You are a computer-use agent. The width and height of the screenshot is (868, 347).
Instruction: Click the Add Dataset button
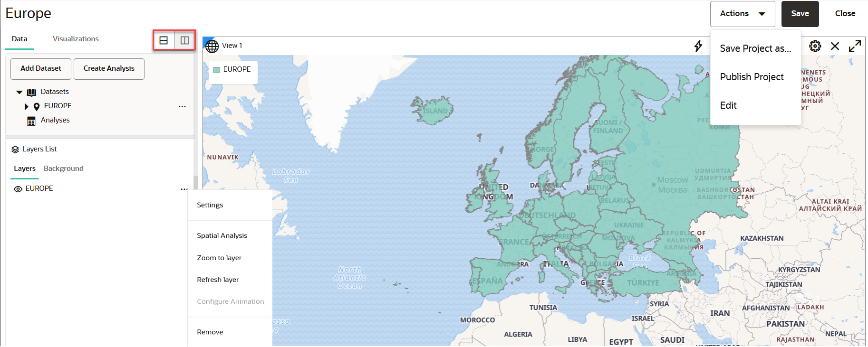(41, 69)
